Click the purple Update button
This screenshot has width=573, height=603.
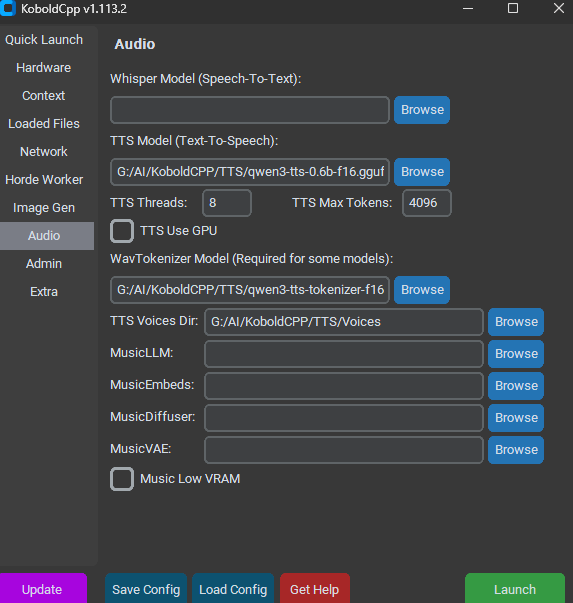coord(42,589)
